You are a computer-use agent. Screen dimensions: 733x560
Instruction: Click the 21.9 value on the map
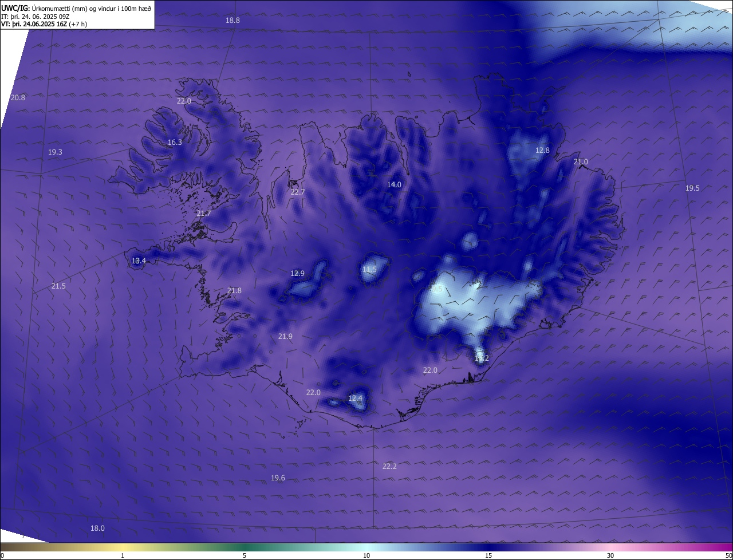tap(285, 337)
